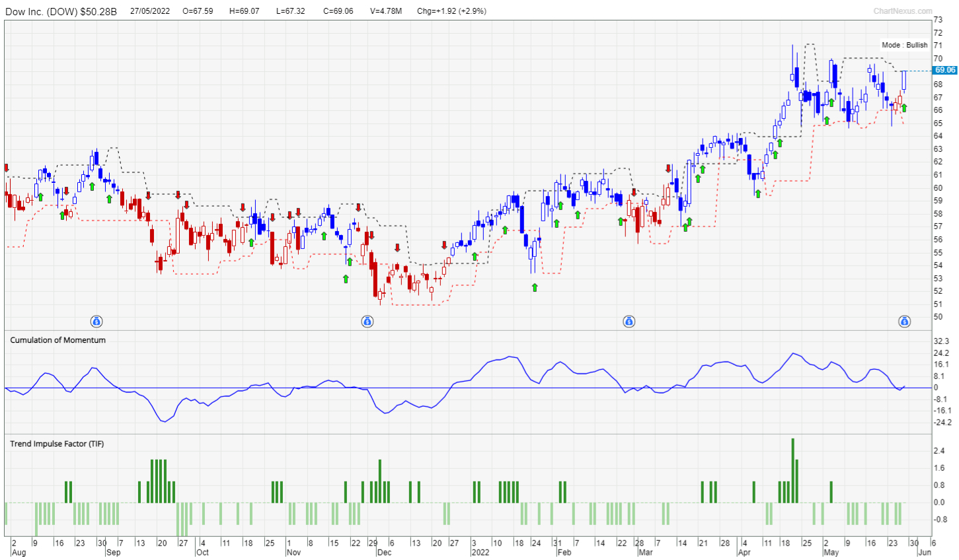
Task: Click the close value 'C=69.06' in header
Action: pos(338,11)
